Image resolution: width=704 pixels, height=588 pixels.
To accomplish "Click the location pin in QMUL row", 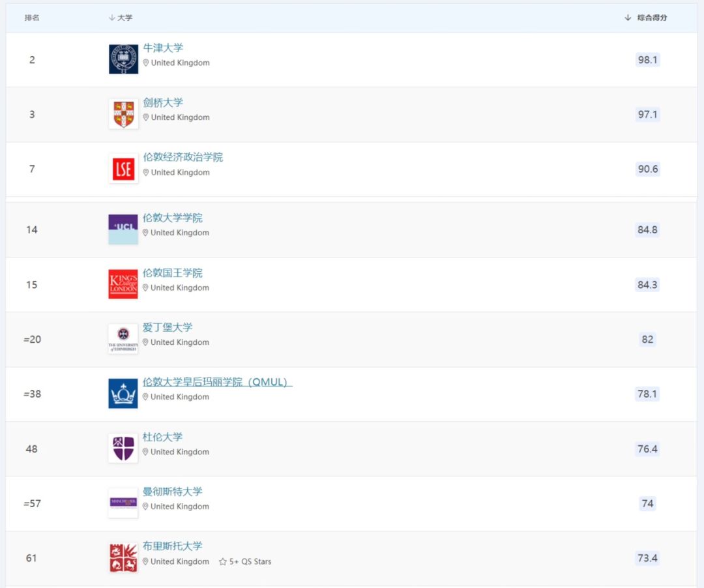I will coord(145,397).
